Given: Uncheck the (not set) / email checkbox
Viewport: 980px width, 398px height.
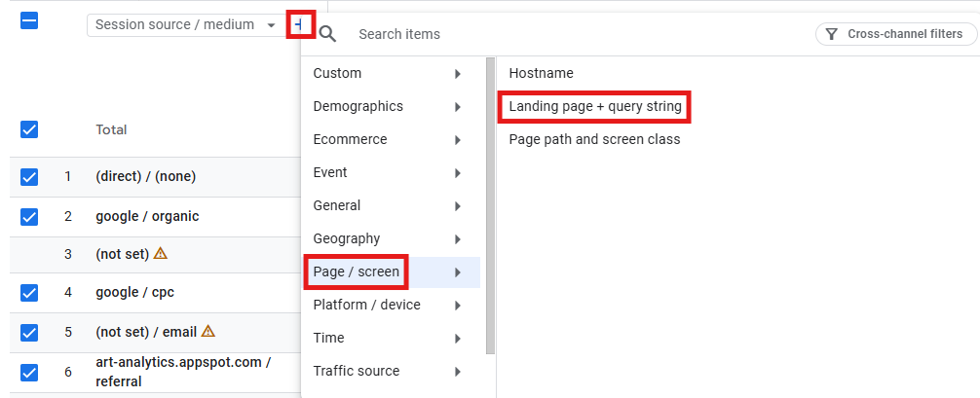Looking at the screenshot, I should (29, 333).
